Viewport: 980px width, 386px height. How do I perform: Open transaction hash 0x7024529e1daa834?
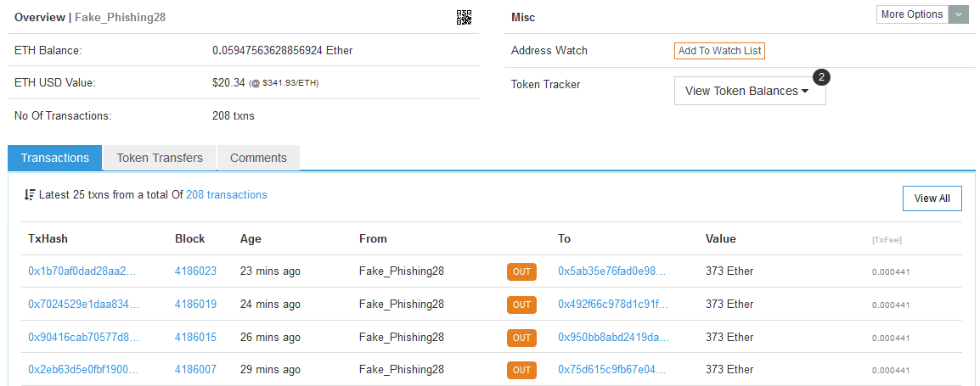tap(82, 305)
